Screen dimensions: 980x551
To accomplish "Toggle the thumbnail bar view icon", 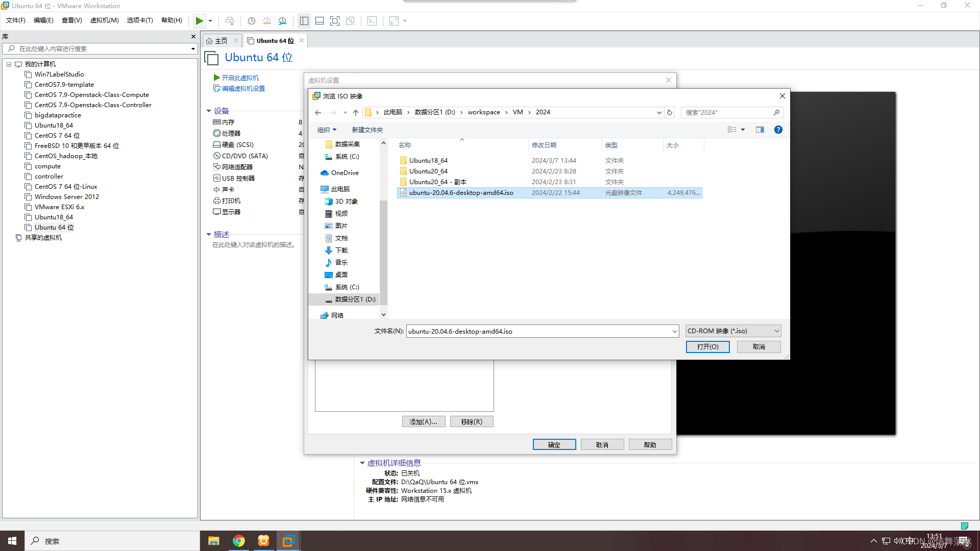I will [320, 21].
